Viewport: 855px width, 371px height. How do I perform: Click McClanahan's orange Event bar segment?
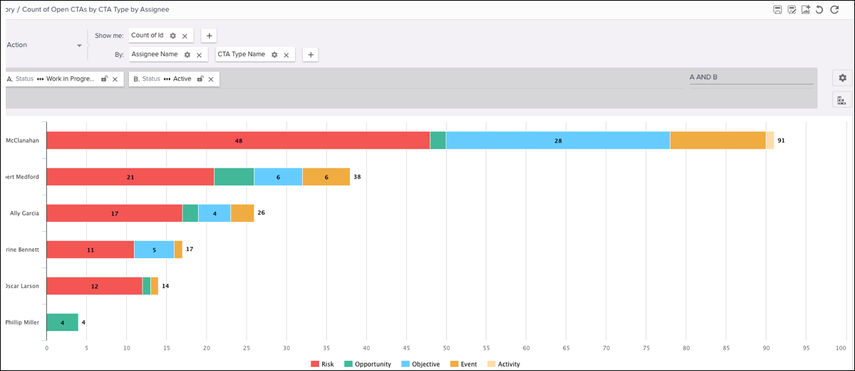pos(718,140)
